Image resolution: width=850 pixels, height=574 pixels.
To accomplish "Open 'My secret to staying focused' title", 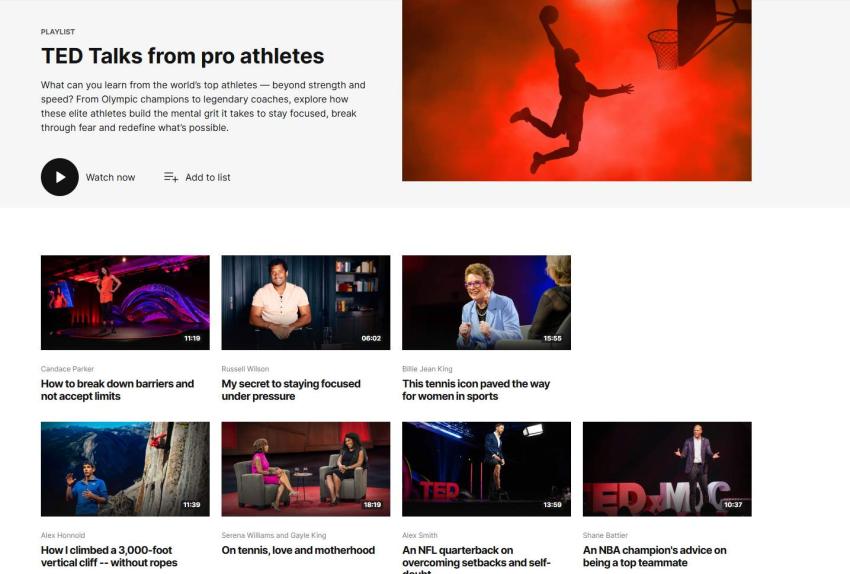I will click(x=291, y=390).
